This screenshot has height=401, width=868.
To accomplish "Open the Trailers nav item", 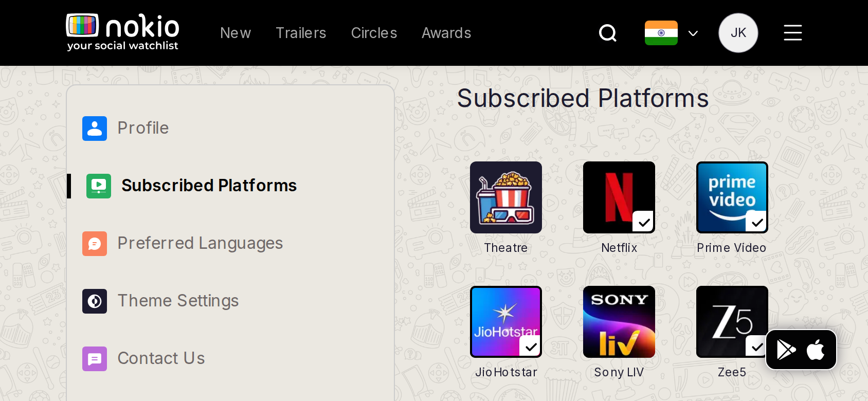I will click(301, 33).
